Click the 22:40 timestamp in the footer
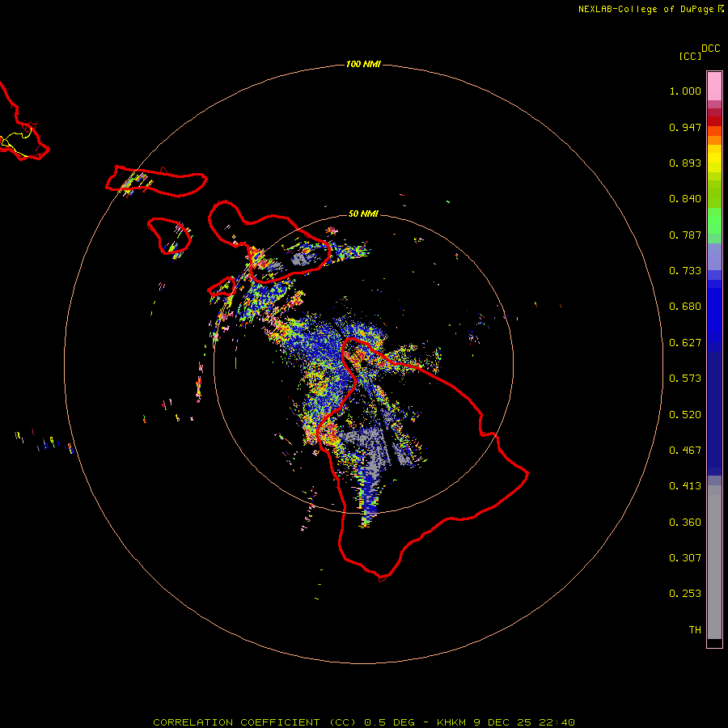 point(557,722)
